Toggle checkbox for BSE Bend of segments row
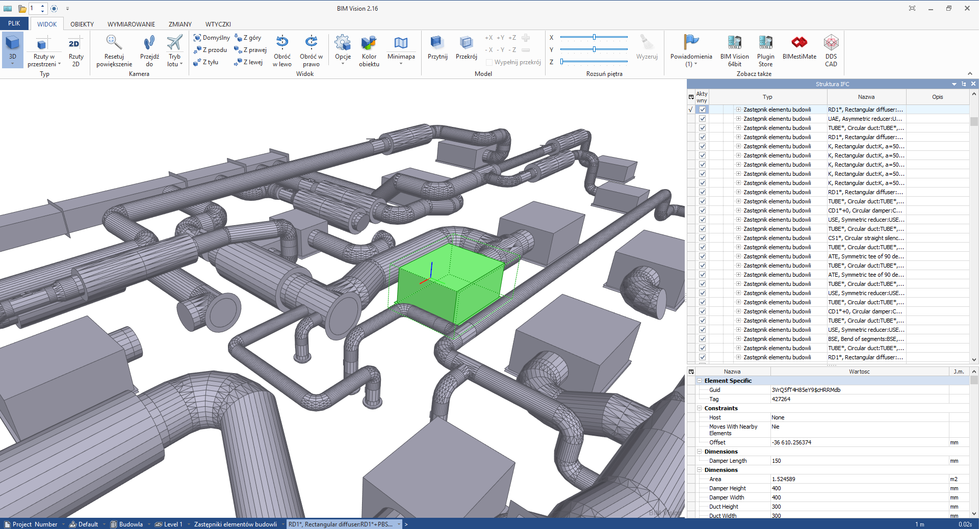This screenshot has width=980, height=529. coord(702,339)
